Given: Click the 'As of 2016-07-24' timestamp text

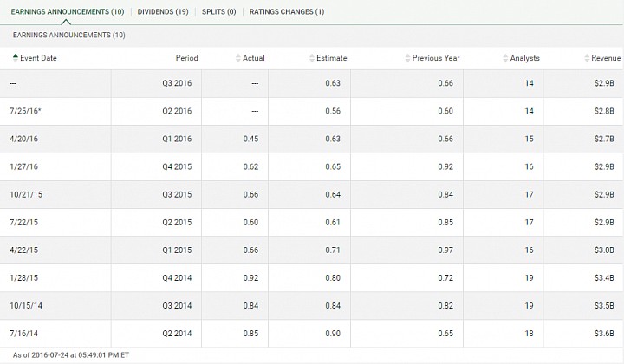Looking at the screenshot, I should (71, 355).
